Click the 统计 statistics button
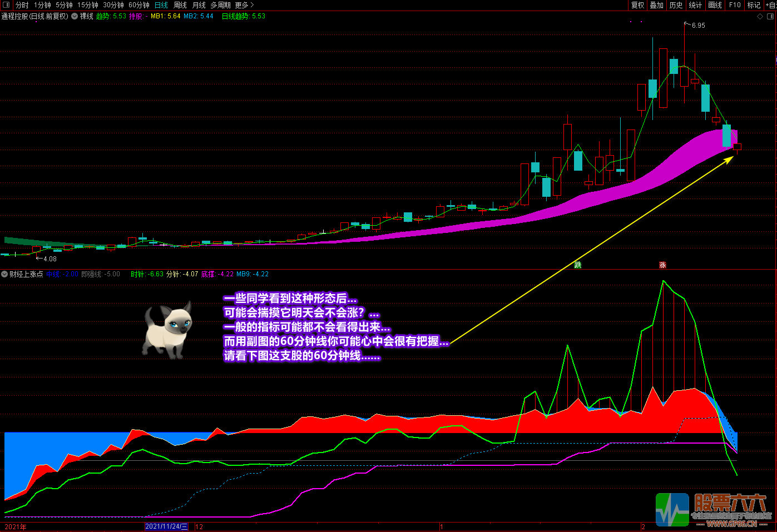 coord(695,5)
